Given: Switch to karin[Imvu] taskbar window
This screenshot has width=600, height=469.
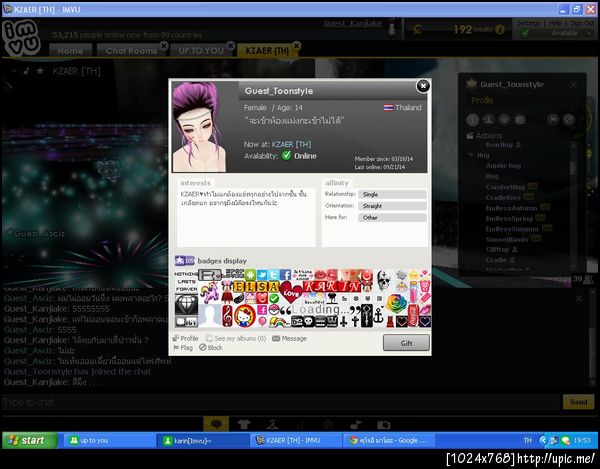Looking at the screenshot, I should click(203, 440).
